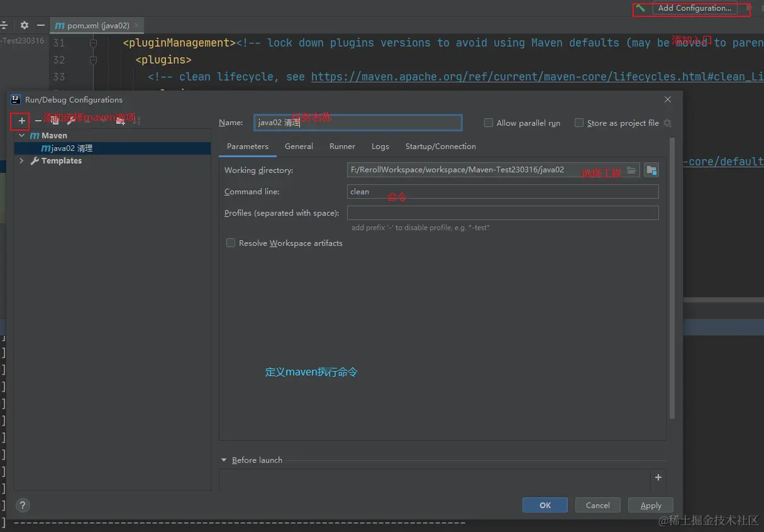
Task: Follow the maven.apache.org lifecycles link in editor
Action: click(537, 77)
